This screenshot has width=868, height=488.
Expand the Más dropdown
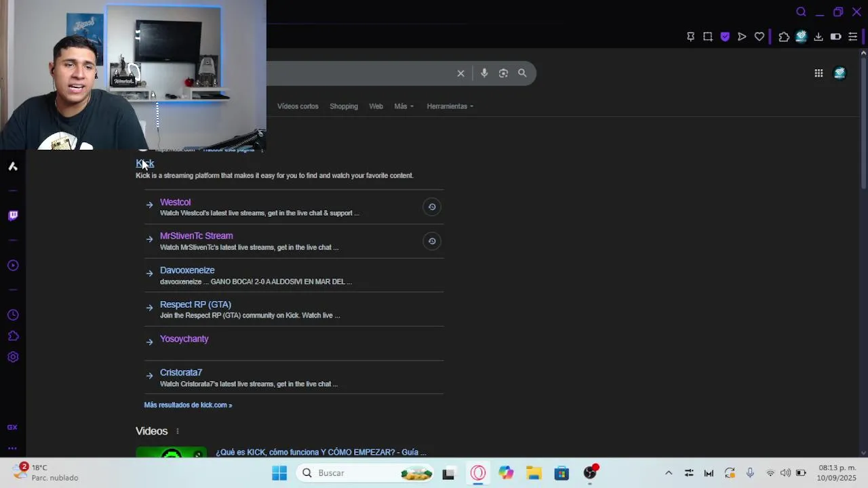pos(403,106)
